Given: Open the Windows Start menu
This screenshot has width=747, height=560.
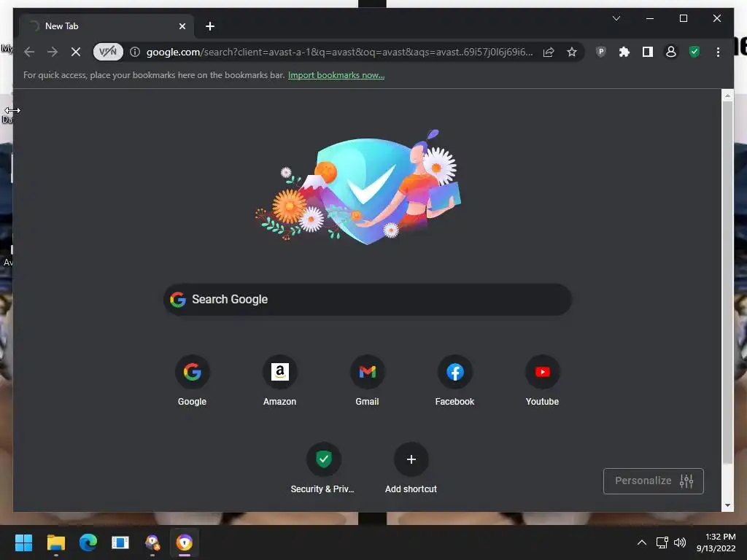Looking at the screenshot, I should tap(23, 542).
